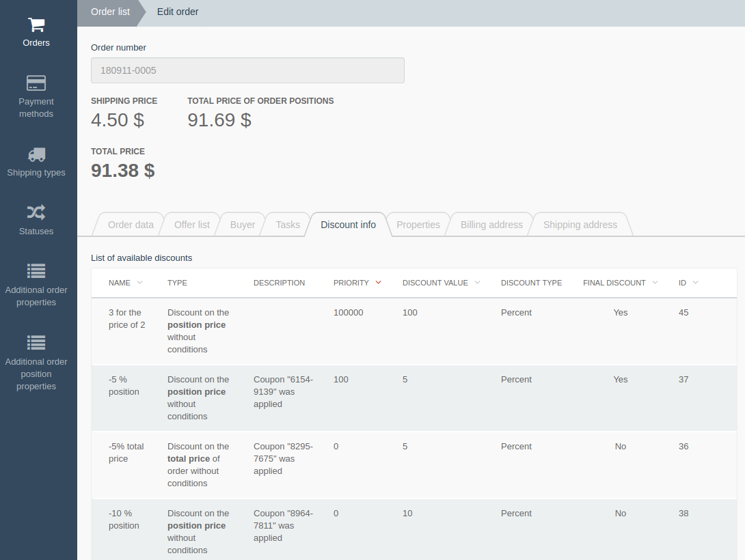Click discount value 100
745x560 pixels.
409,313
